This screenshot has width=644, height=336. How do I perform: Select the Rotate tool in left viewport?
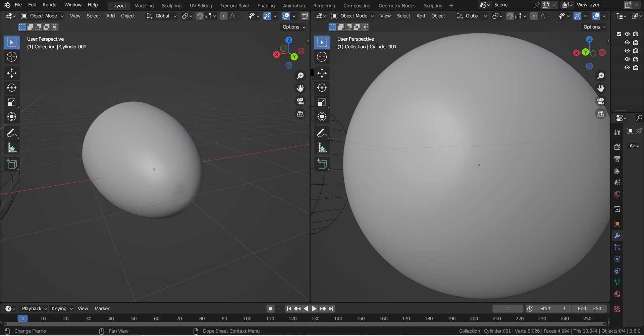point(12,88)
